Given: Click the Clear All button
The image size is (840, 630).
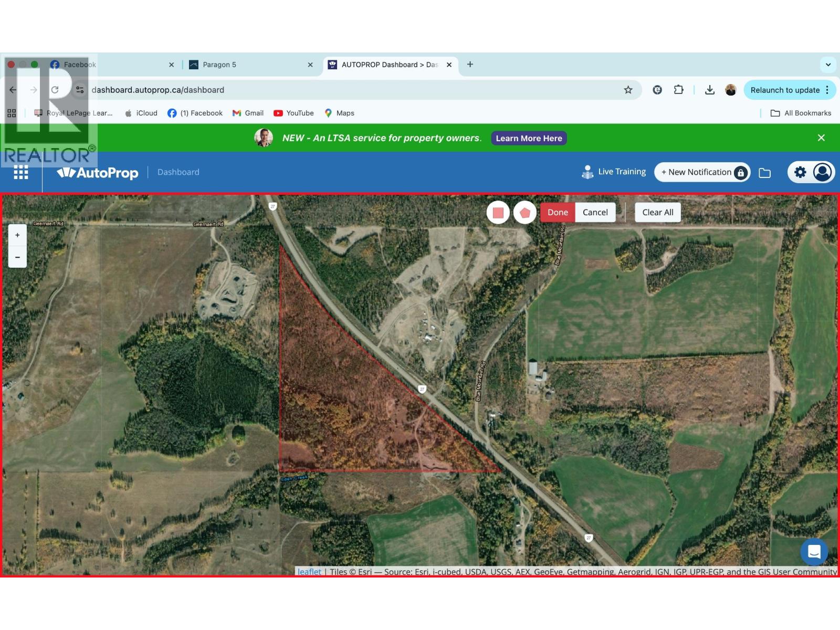Looking at the screenshot, I should coord(657,213).
